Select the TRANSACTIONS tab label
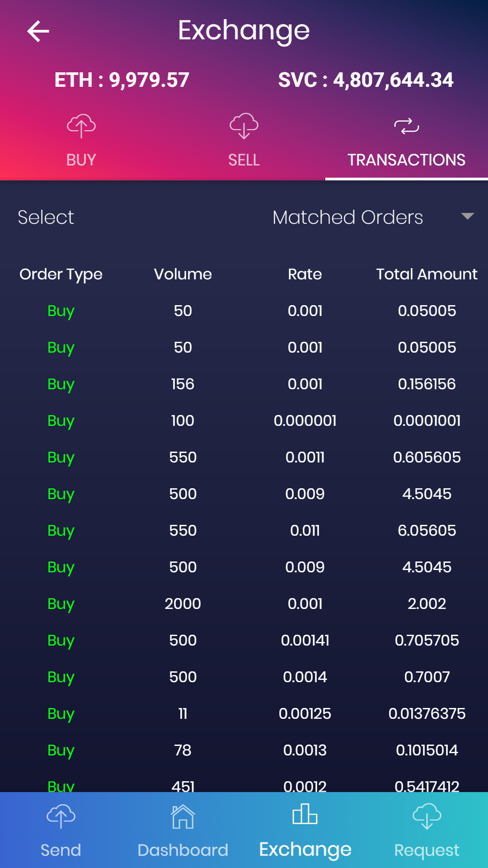 pos(406,160)
